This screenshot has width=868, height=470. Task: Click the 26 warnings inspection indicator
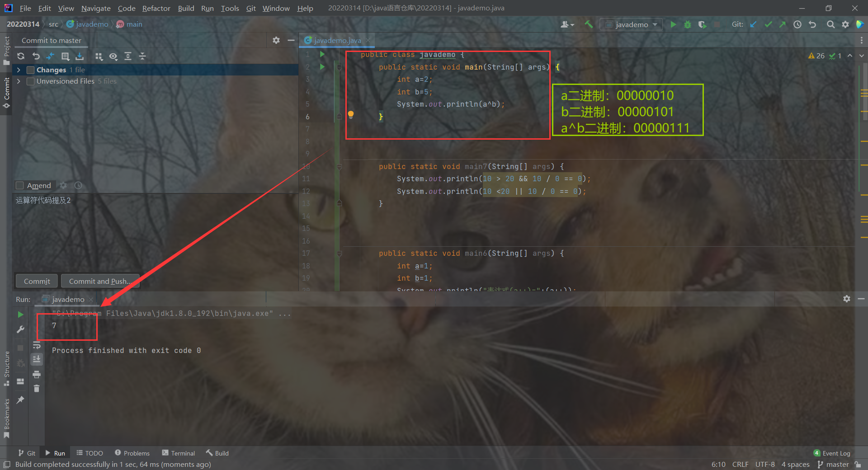[816, 56]
